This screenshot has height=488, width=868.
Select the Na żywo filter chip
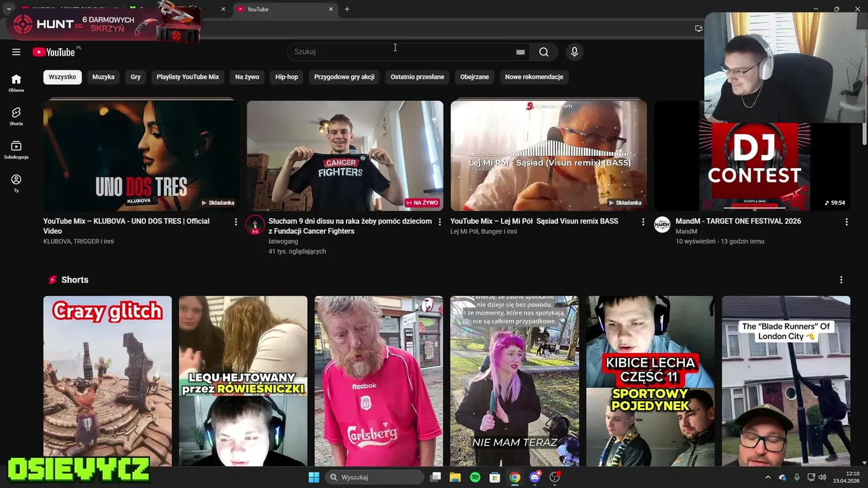tap(247, 77)
